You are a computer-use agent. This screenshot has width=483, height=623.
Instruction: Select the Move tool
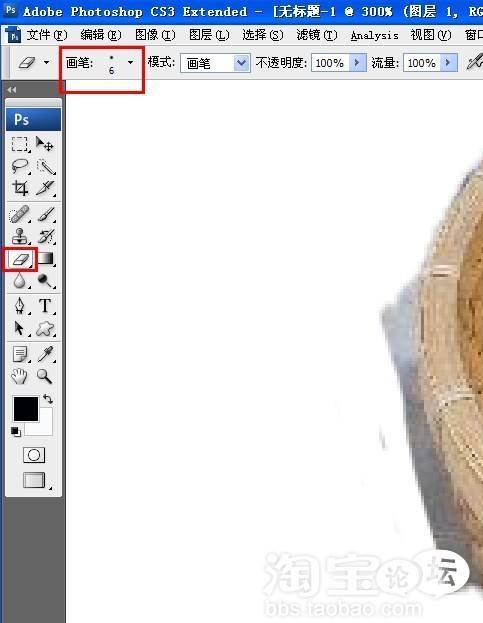[x=44, y=145]
